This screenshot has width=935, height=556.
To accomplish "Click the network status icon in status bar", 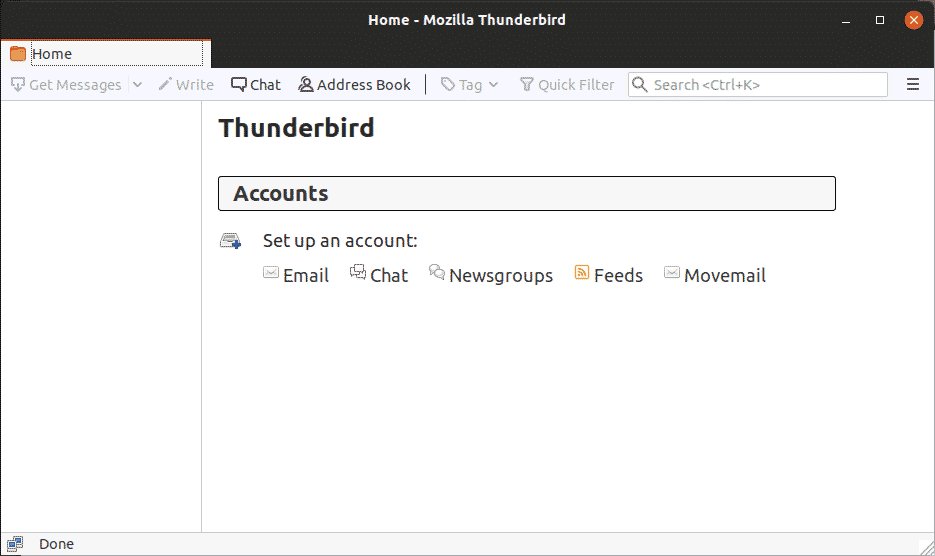I will point(15,544).
